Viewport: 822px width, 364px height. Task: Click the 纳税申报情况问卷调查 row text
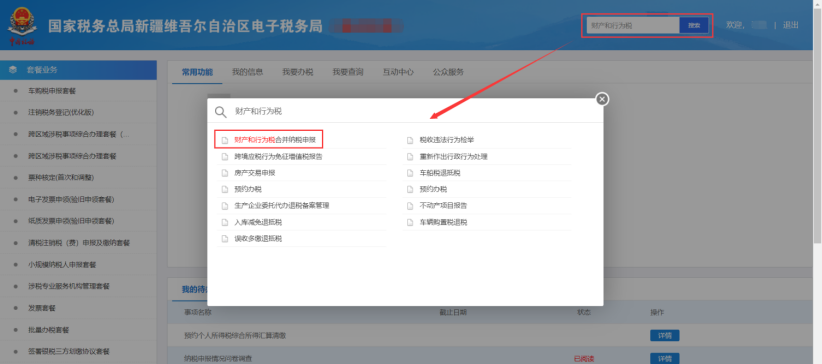tap(219, 359)
